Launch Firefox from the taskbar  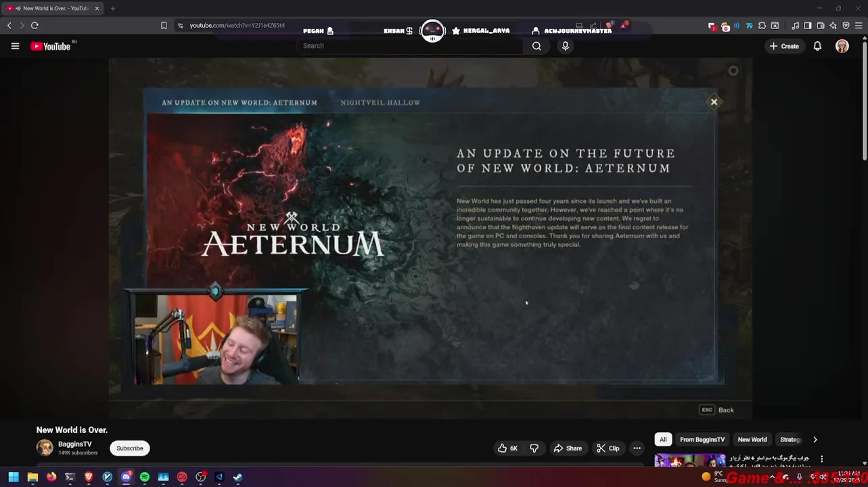tap(51, 477)
